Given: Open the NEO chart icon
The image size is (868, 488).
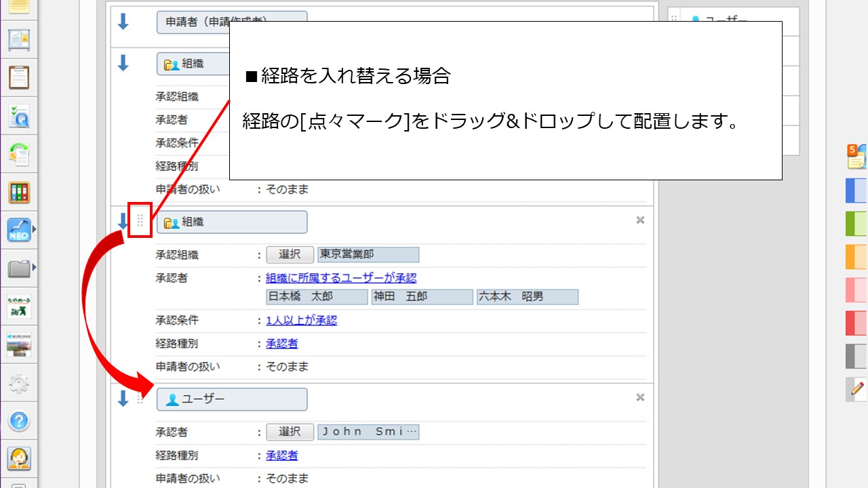Looking at the screenshot, I should click(x=19, y=230).
